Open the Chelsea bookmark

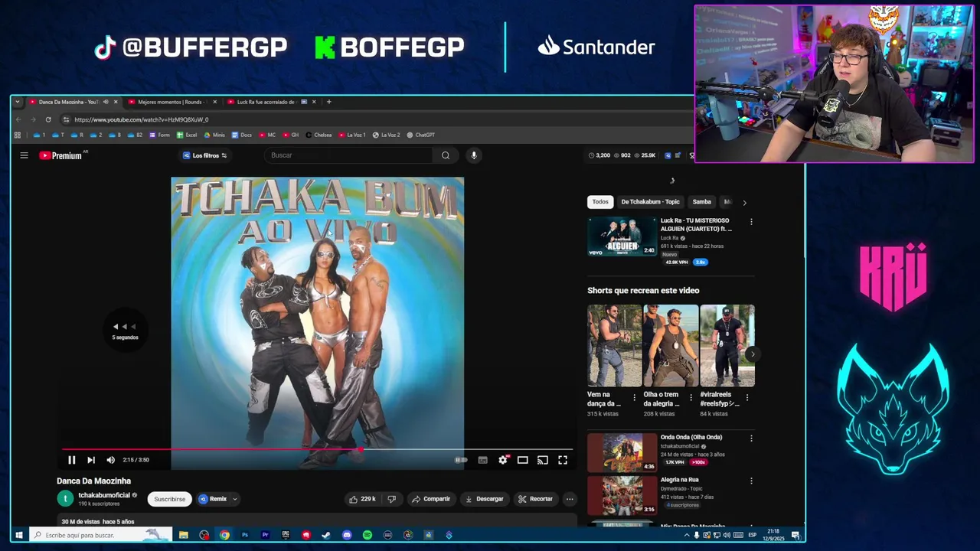coord(318,135)
